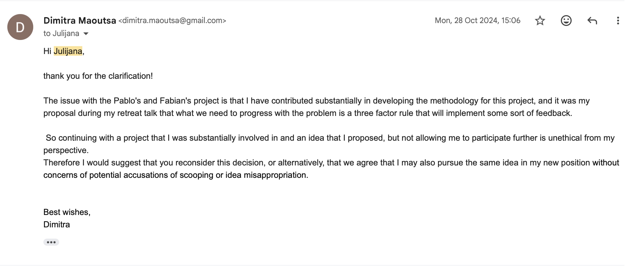Click the 'thank you for the clarification!' line

(x=98, y=76)
